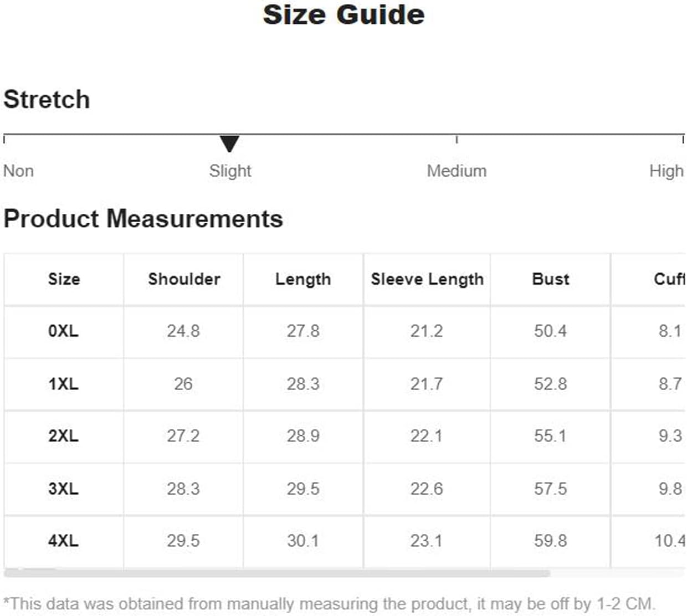
Task: Select the Shoulder column header
Action: [184, 279]
